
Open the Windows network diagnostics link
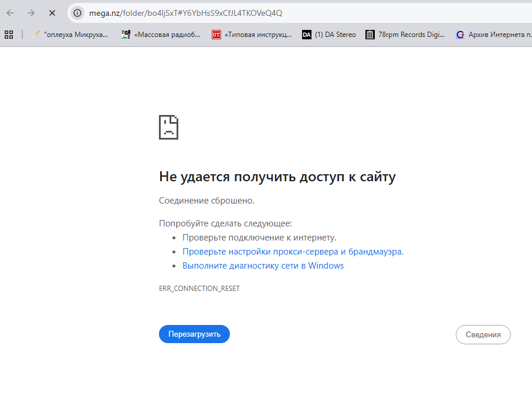click(x=263, y=265)
